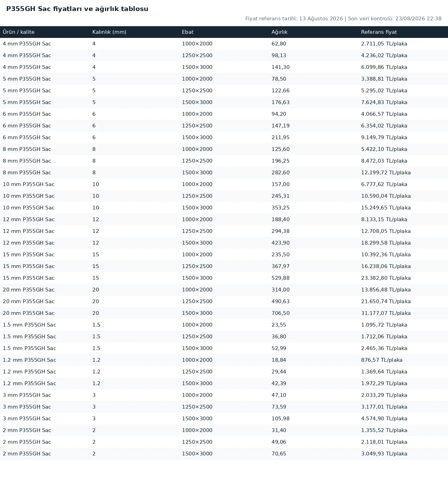Click '3 mm P355GH Sac' in the 1250×2500 row
Image resolution: width=448 pixels, height=483 pixels.
coord(27,407)
